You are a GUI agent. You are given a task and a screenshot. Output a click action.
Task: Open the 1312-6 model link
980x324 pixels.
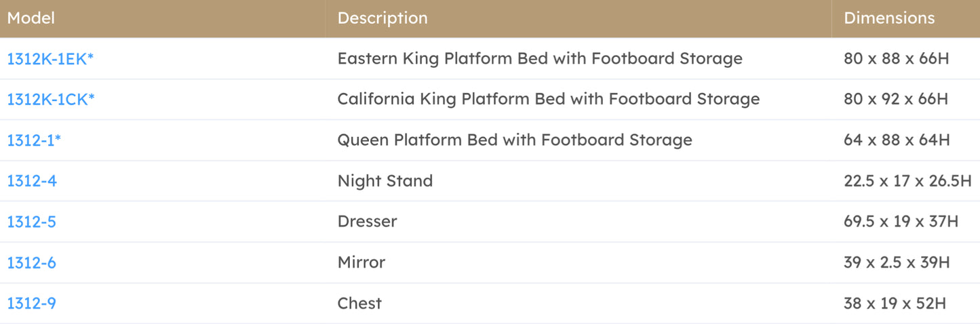click(x=31, y=262)
